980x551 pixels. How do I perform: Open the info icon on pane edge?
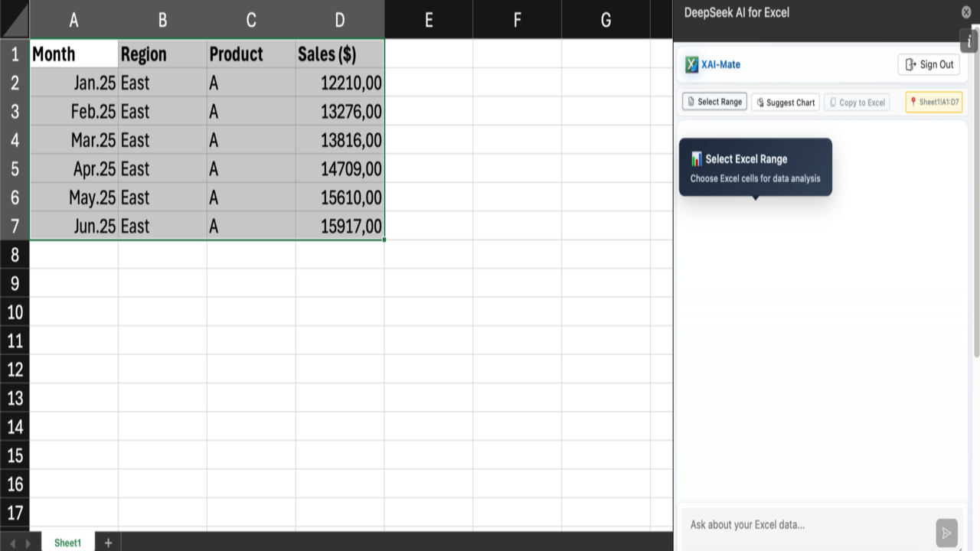coord(969,41)
